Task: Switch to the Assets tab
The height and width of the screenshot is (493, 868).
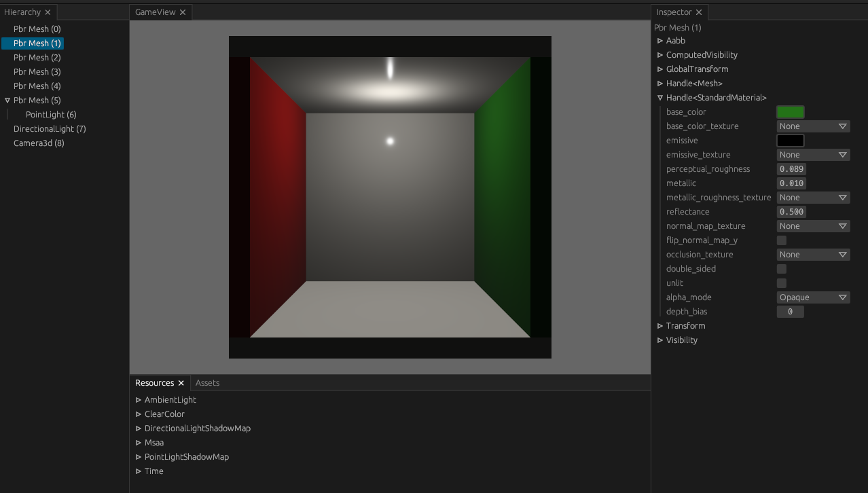Action: point(207,383)
